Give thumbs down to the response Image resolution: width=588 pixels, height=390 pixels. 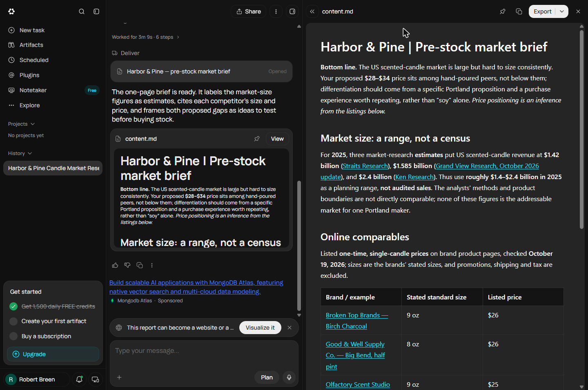127,265
